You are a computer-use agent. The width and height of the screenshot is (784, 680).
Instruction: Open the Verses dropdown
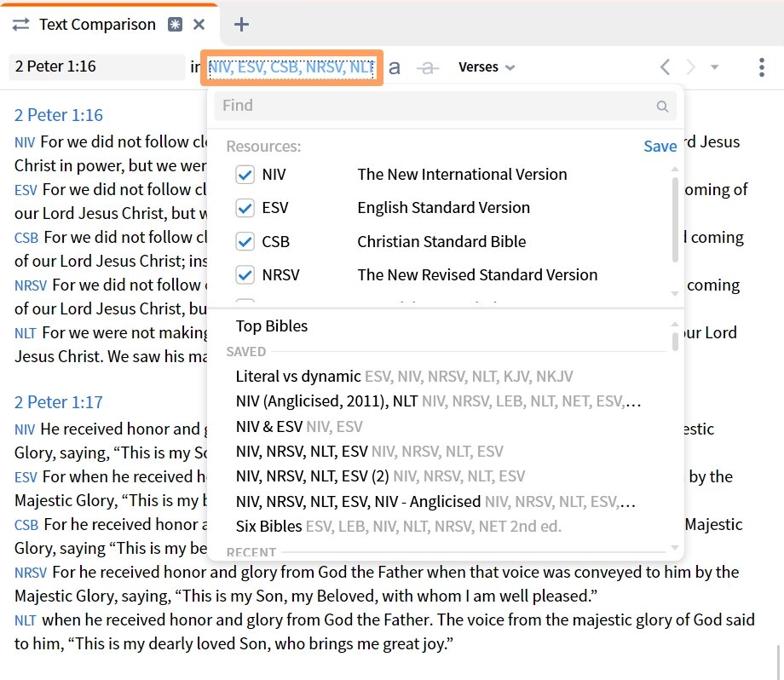tap(486, 67)
